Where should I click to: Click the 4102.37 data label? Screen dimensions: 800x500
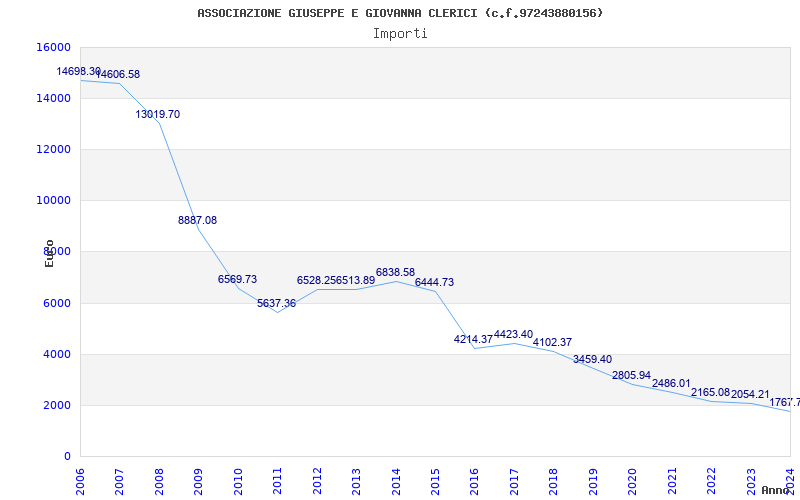553,342
